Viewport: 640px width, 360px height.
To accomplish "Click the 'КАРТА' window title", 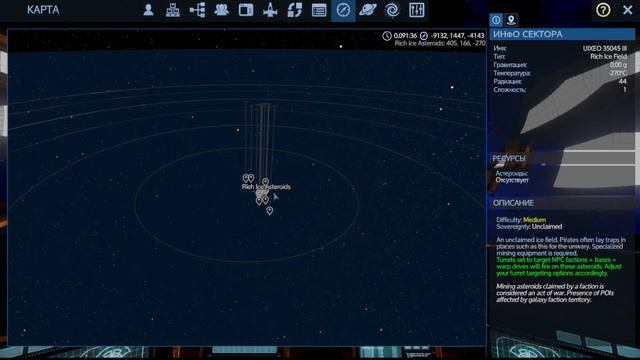I will coord(43,10).
